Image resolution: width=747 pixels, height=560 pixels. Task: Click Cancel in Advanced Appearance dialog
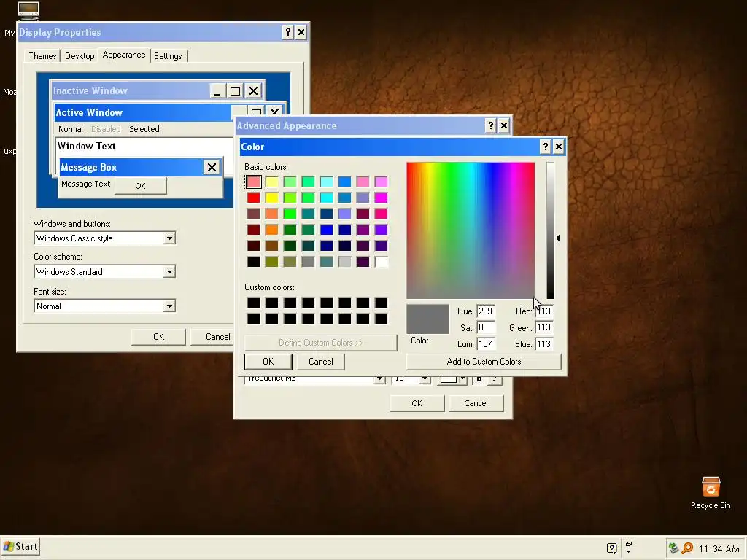coord(476,403)
